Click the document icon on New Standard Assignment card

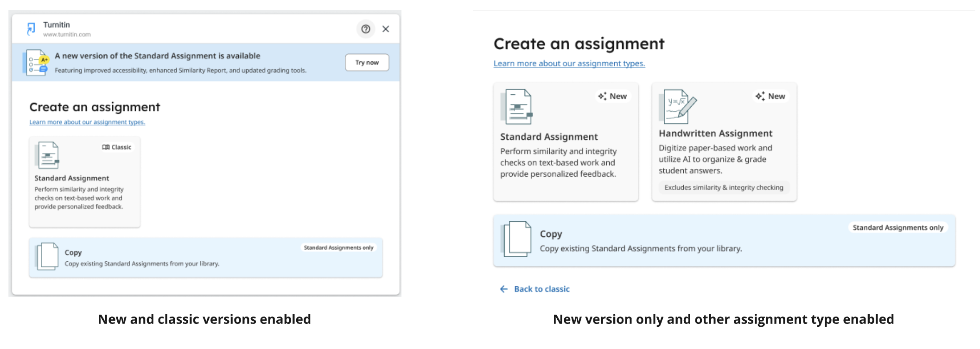[x=517, y=107]
